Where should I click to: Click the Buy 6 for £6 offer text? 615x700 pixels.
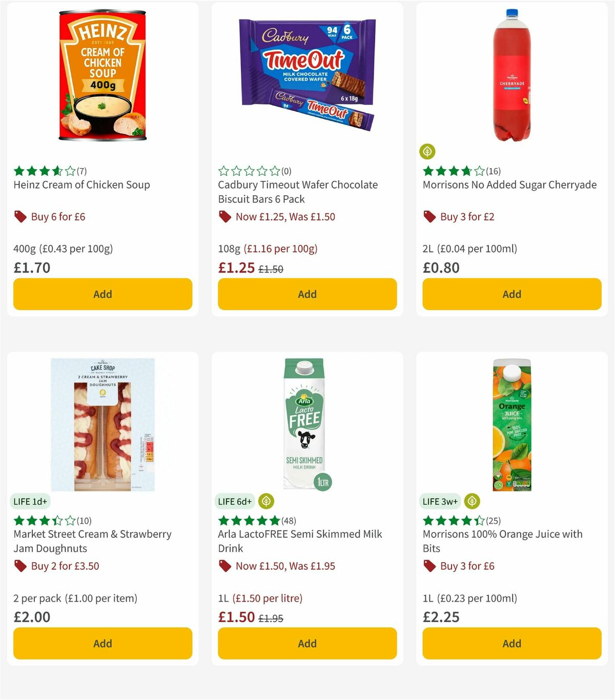point(58,217)
